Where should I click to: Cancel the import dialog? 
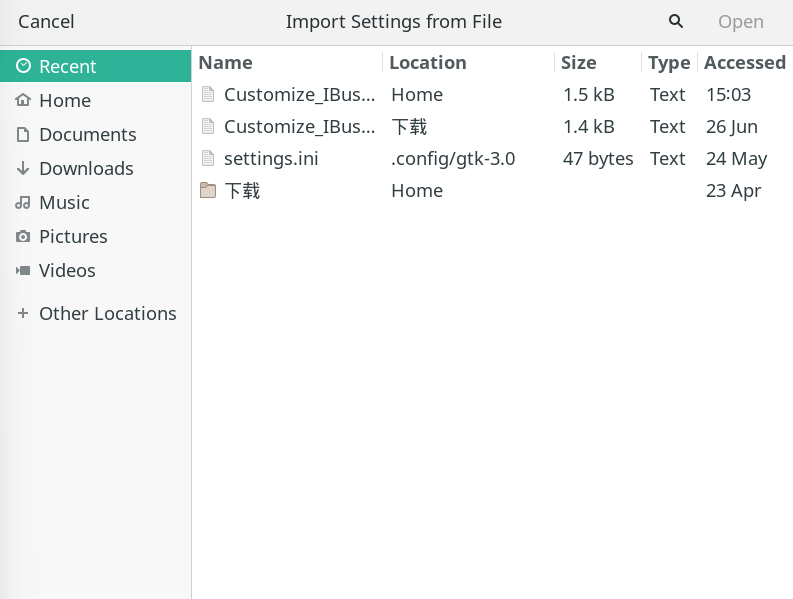click(x=46, y=22)
